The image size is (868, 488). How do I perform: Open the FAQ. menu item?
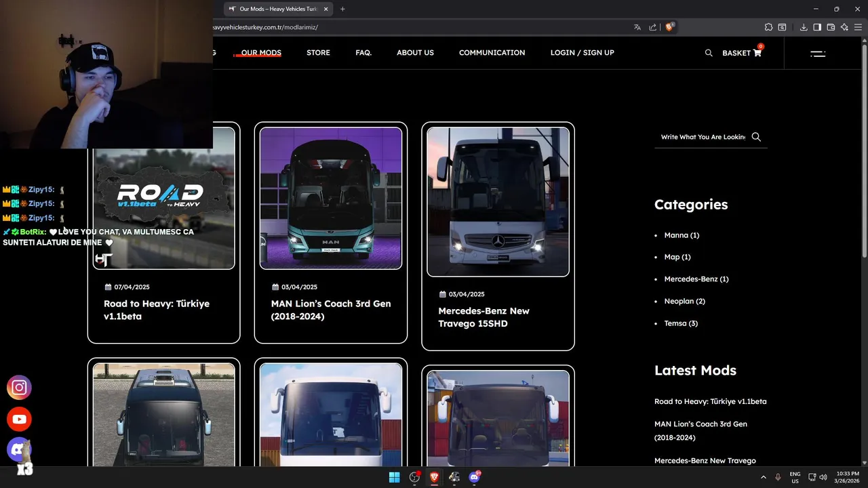[363, 53]
